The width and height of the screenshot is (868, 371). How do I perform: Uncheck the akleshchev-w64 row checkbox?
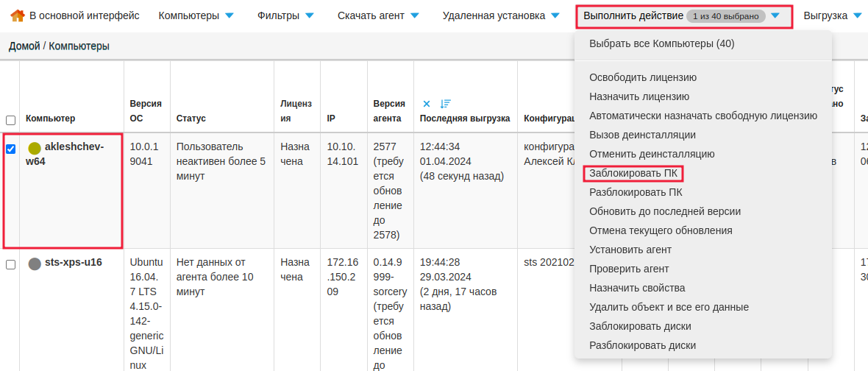[11, 149]
